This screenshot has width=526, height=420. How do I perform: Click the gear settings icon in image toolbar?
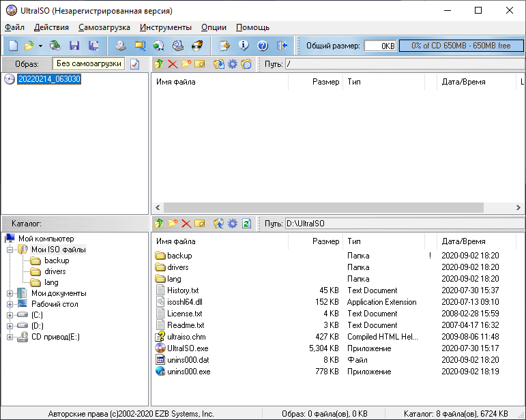[x=233, y=63]
